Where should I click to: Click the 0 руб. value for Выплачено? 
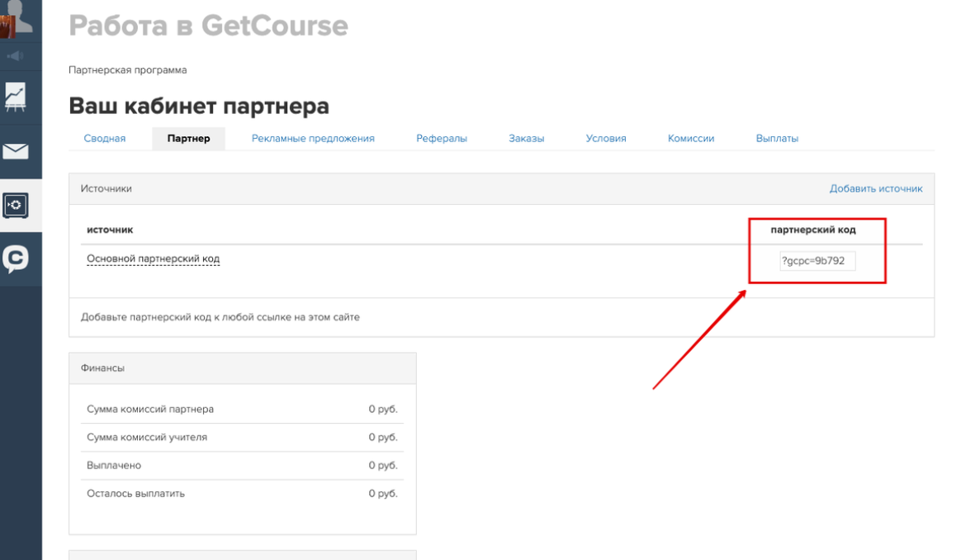point(382,465)
